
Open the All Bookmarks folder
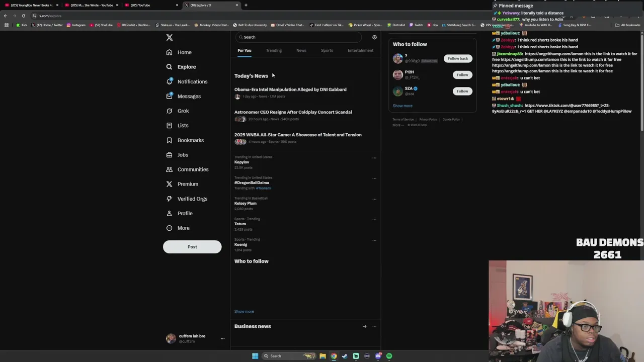click(x=628, y=25)
